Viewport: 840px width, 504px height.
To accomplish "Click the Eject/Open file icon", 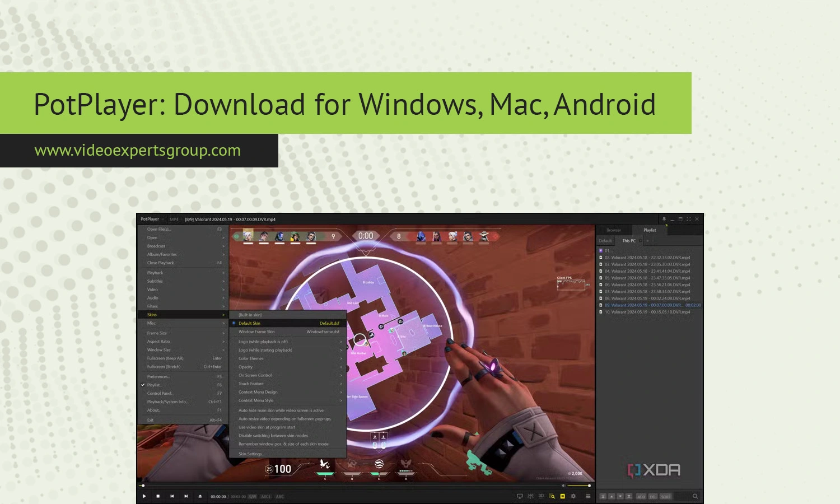I will pyautogui.click(x=200, y=496).
